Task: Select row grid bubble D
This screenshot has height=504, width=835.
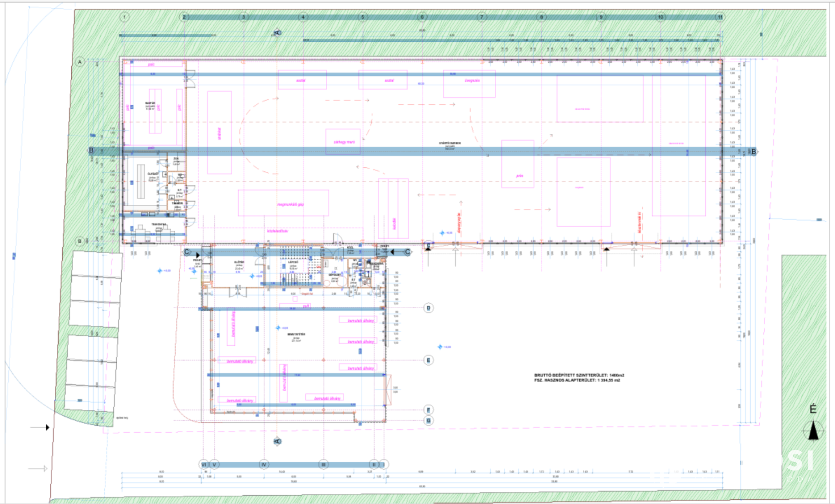Action: click(x=429, y=308)
